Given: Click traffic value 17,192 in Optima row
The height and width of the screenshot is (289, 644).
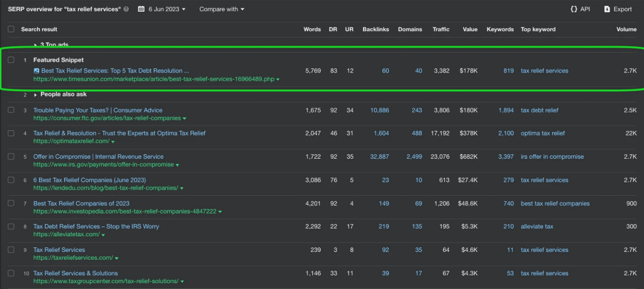Looking at the screenshot, I should 440,133.
